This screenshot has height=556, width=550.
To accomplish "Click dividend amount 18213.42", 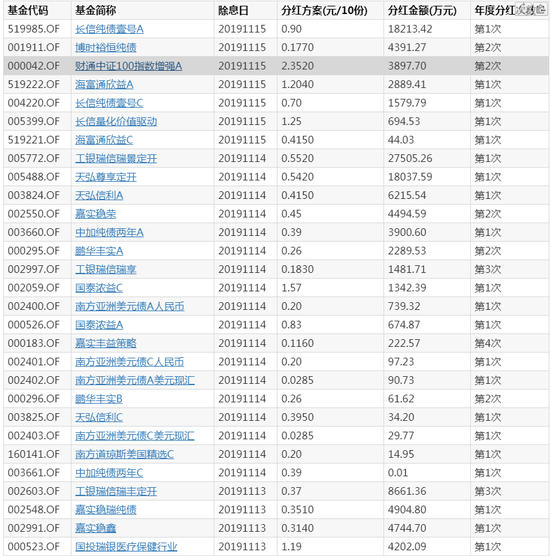I will click(410, 29).
